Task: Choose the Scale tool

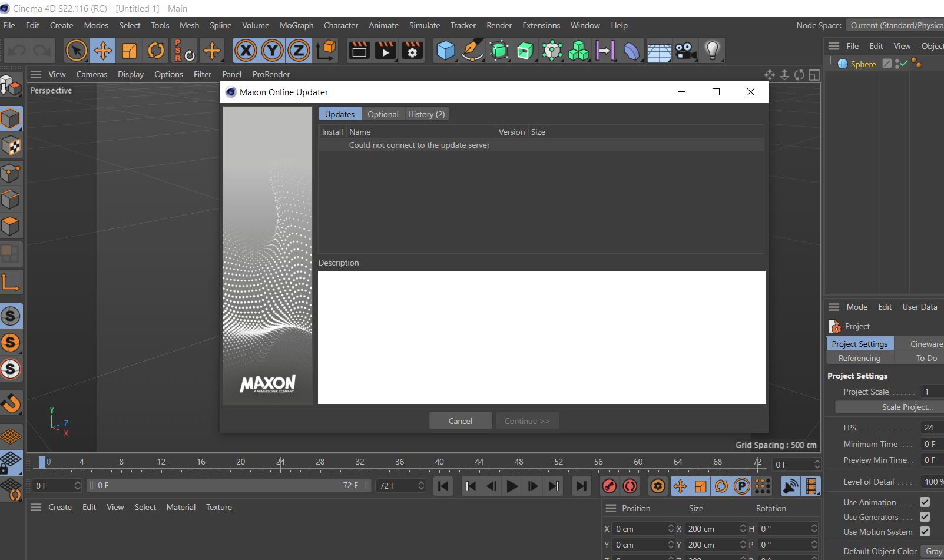Action: click(x=129, y=51)
